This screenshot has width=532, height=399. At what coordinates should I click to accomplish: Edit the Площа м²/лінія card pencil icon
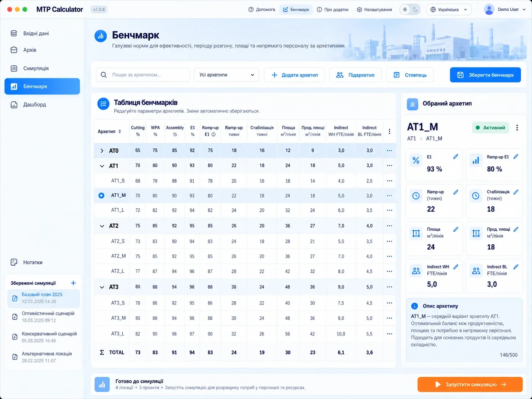point(456,229)
